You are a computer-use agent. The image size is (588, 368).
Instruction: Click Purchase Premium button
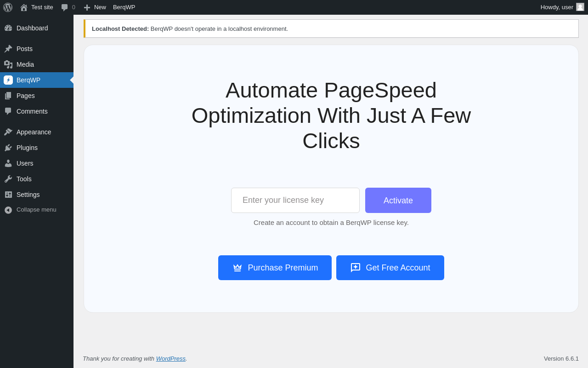point(275,268)
